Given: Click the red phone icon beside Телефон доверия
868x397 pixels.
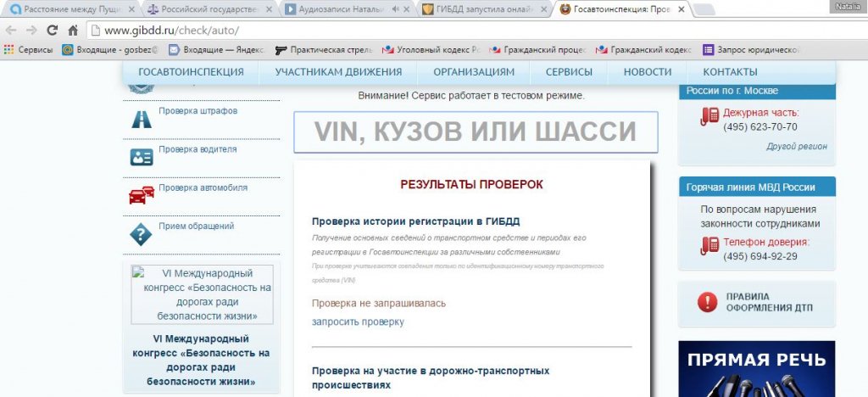Looking at the screenshot, I should pyautogui.click(x=709, y=248).
